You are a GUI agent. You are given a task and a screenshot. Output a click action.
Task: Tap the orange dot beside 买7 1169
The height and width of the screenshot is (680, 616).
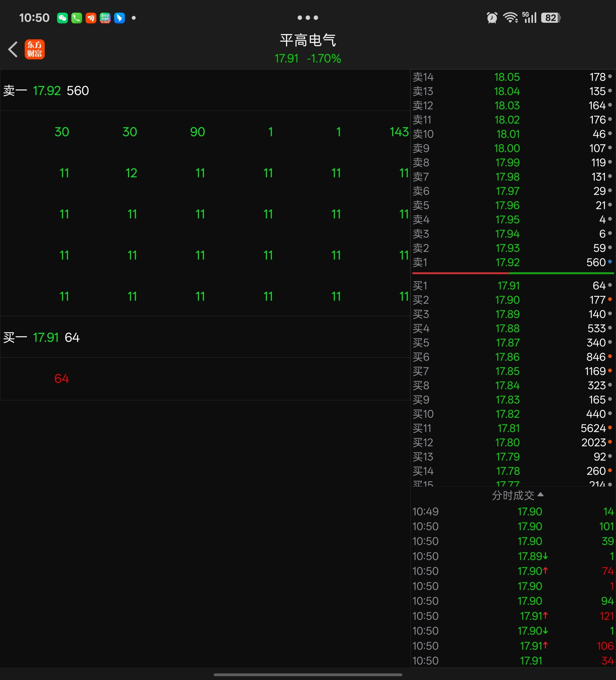[610, 371]
